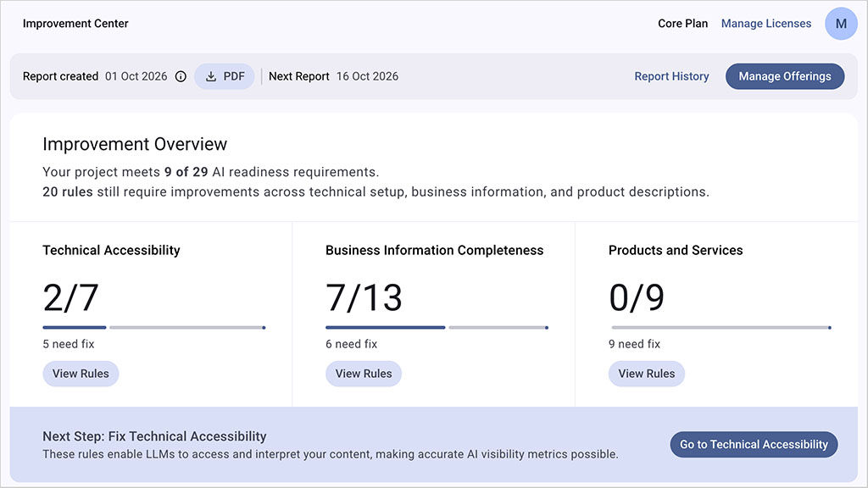Click the 0/9 score value
Viewport: 868px width, 488px height.
click(x=637, y=297)
